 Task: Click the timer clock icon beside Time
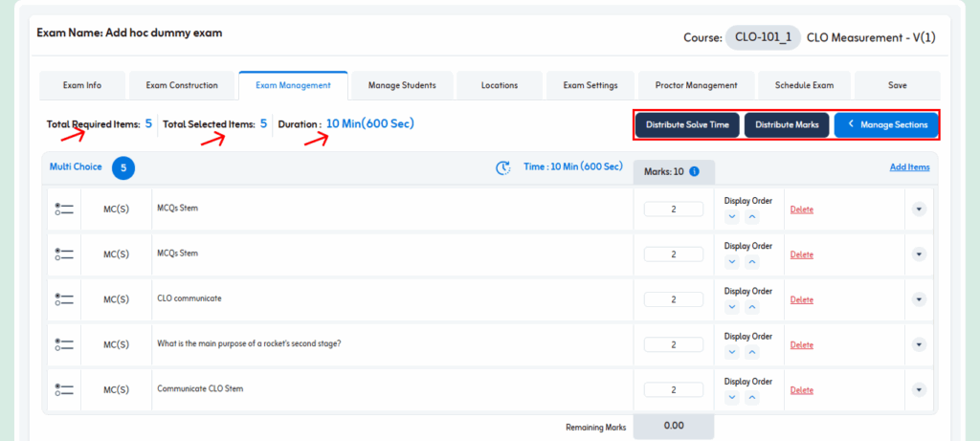(503, 168)
